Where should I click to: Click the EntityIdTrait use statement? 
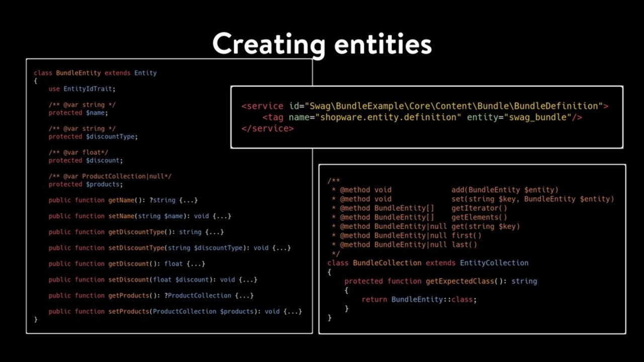coord(89,88)
